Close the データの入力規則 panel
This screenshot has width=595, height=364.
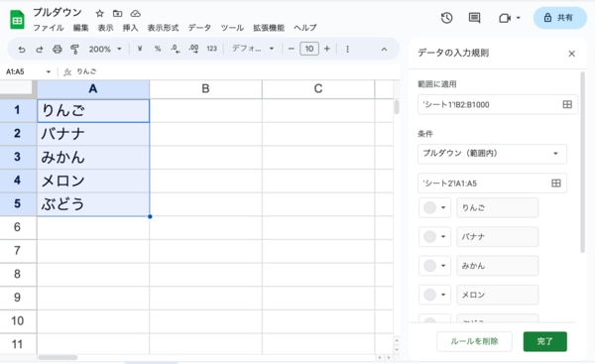(x=571, y=54)
